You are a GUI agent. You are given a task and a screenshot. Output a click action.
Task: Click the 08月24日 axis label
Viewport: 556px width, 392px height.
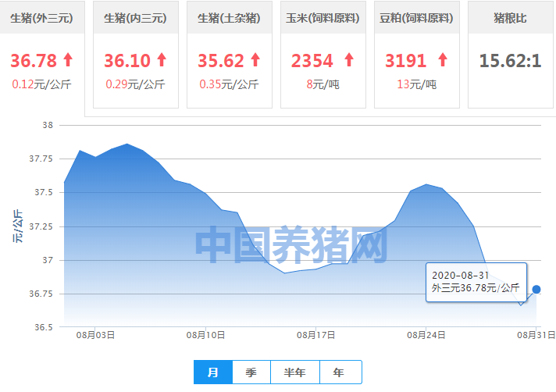426,335
